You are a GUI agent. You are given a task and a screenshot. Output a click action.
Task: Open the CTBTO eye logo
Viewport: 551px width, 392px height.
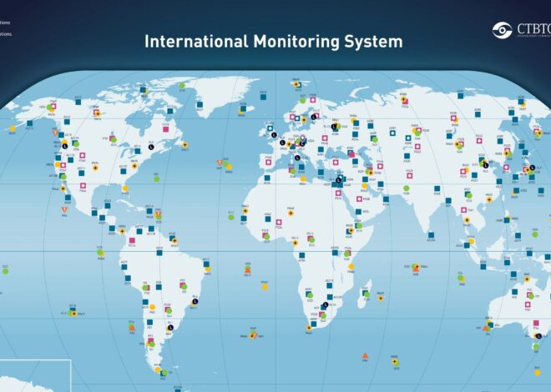pos(502,30)
